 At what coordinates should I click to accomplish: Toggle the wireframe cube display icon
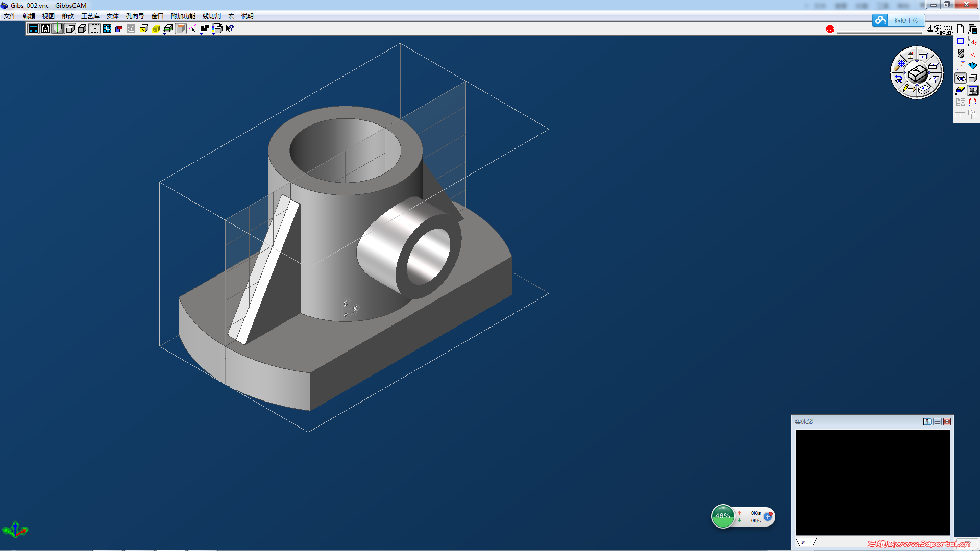(x=70, y=29)
